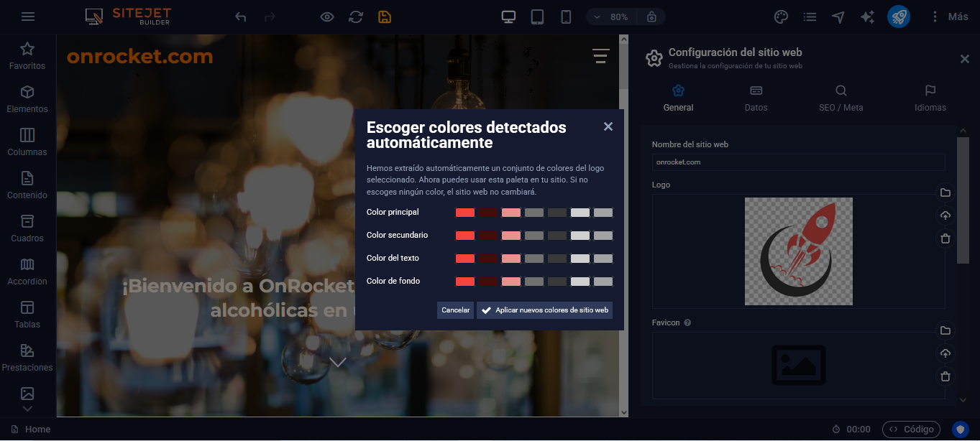Upload a Favicon with cloud icon
Viewport: 980px width, 441px height.
pyautogui.click(x=945, y=353)
